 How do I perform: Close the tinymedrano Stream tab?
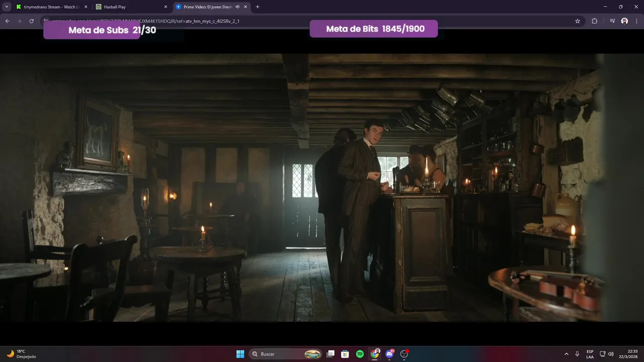point(86,7)
